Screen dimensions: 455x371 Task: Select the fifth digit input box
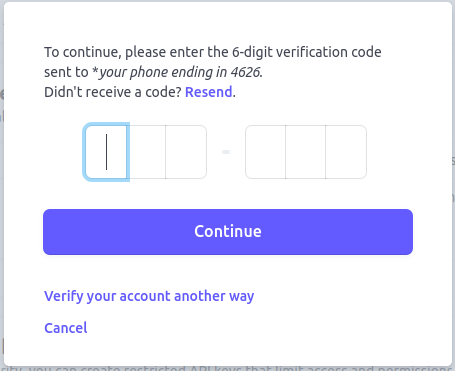coord(306,152)
